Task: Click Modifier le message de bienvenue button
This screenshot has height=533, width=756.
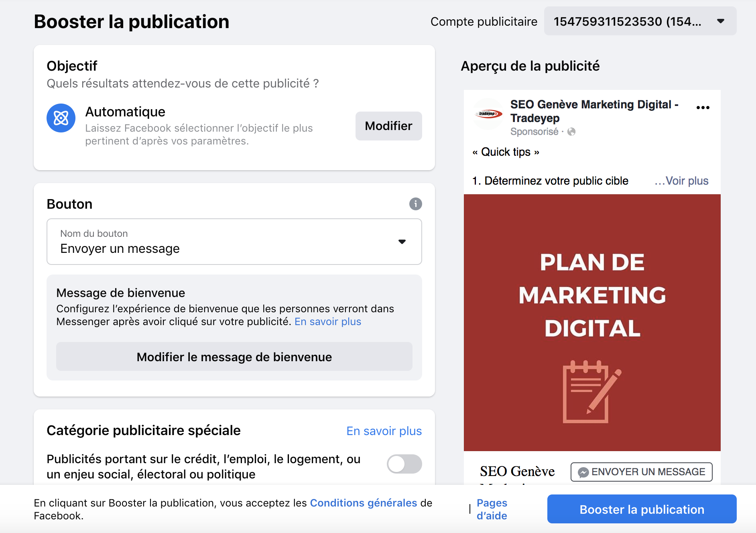Action: tap(234, 357)
